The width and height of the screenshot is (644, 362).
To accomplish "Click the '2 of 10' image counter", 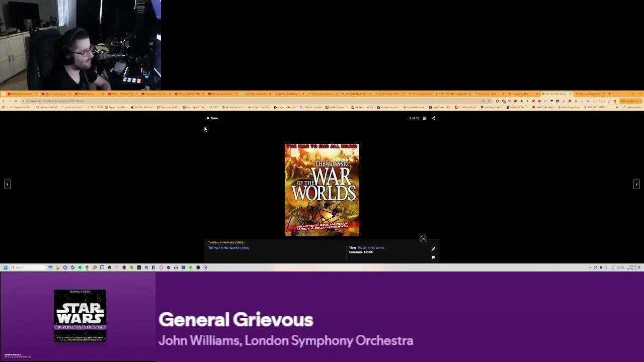I will (x=414, y=118).
